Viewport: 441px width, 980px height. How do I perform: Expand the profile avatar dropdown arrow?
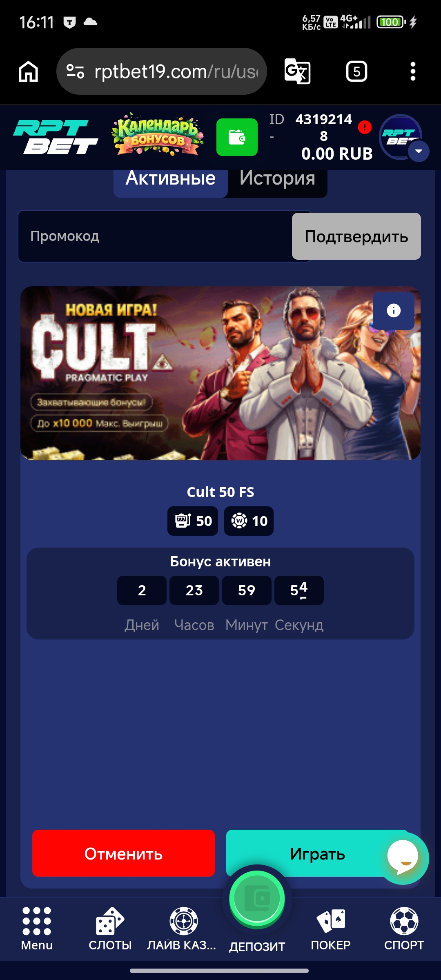419,151
